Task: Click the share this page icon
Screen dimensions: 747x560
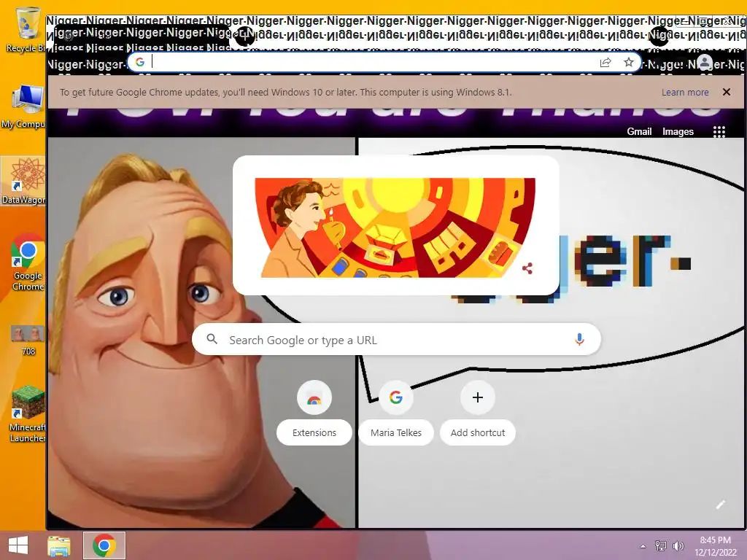Action: [605, 63]
